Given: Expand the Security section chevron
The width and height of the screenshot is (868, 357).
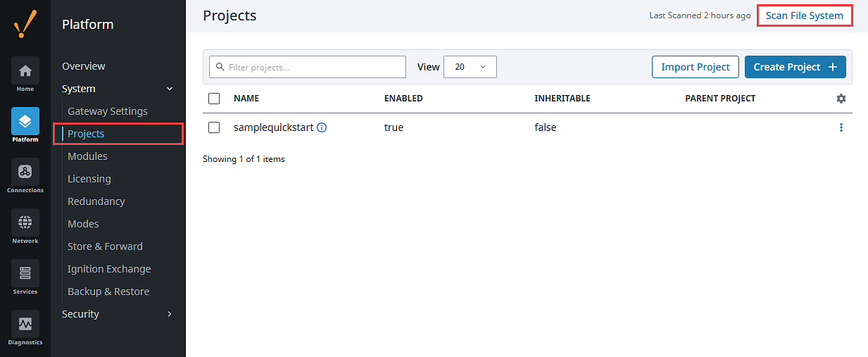Looking at the screenshot, I should tap(169, 314).
